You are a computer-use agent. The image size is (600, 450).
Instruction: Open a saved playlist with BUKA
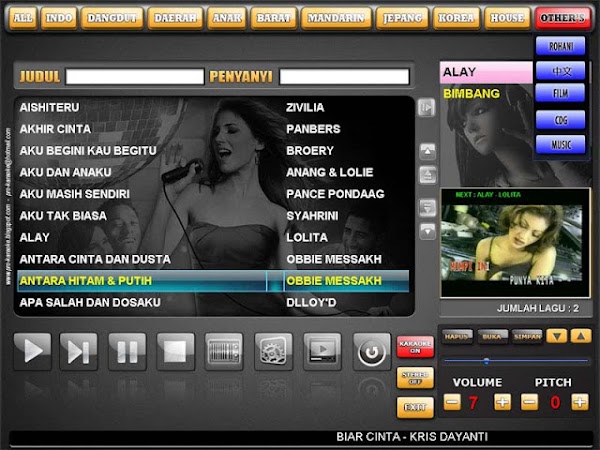click(x=492, y=336)
